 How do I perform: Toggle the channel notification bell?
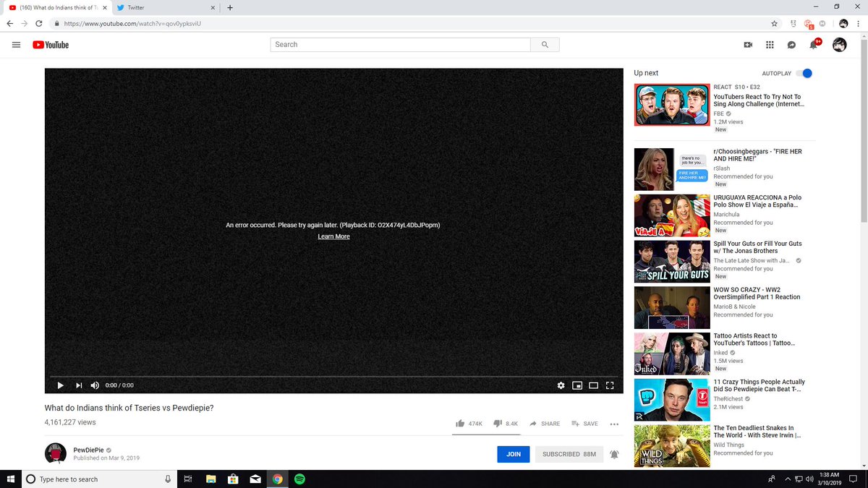coord(614,454)
